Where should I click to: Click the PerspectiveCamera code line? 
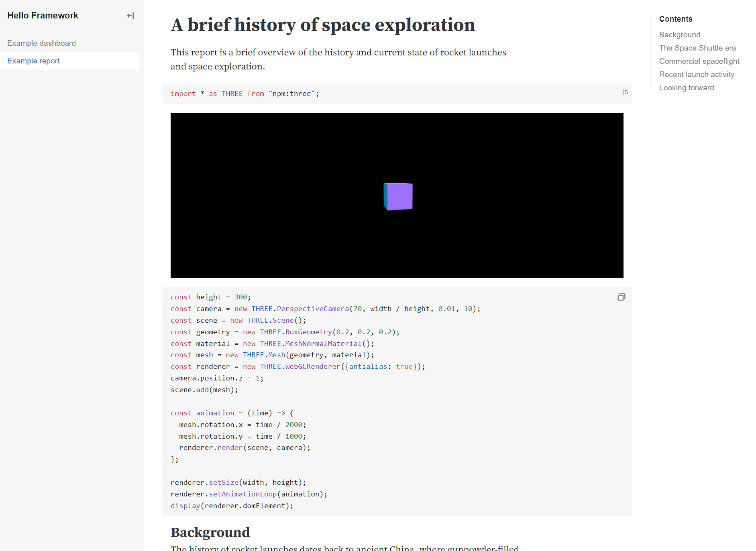(x=325, y=309)
